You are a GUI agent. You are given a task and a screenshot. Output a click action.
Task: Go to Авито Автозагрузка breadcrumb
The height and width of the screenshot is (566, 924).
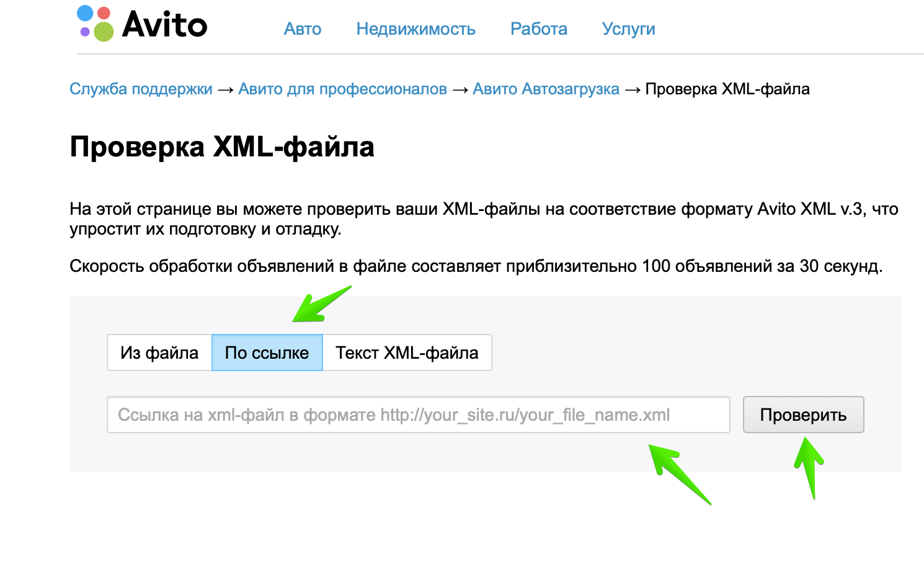546,89
